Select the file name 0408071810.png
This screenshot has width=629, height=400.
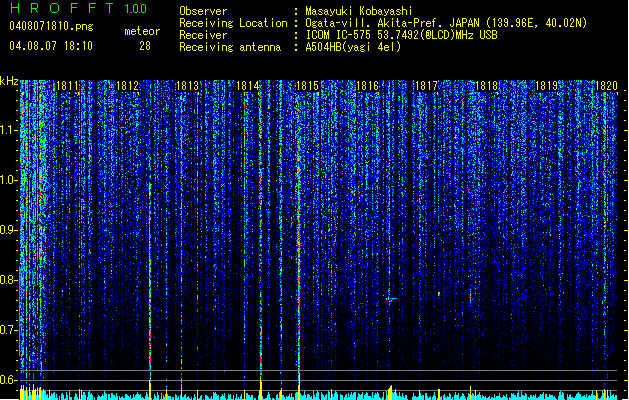pos(51,26)
